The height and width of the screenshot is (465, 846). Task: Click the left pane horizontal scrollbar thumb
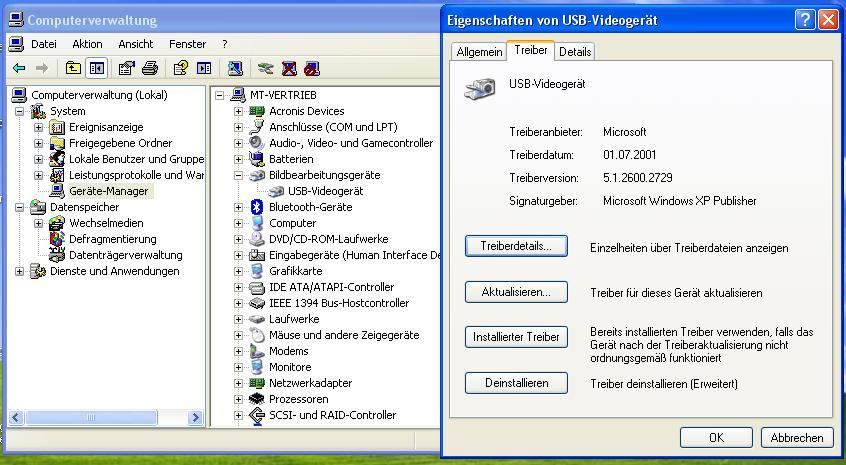click(x=91, y=417)
